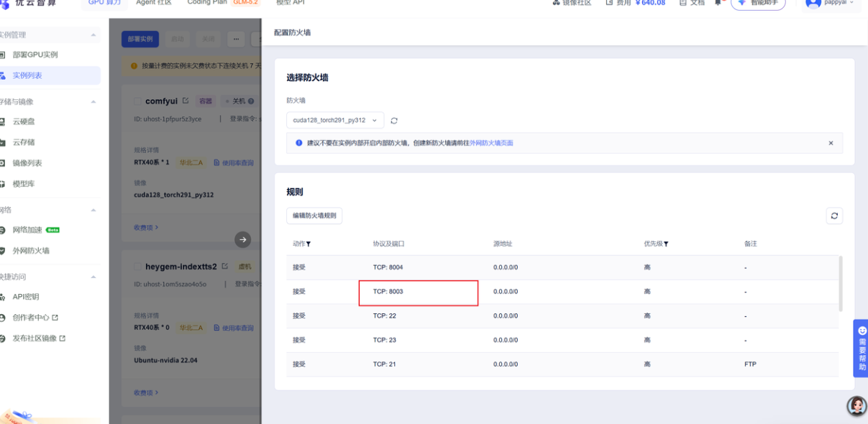Open the cartoon avatar chat assistant
Viewport: 868px width, 424px height.
[x=856, y=406]
